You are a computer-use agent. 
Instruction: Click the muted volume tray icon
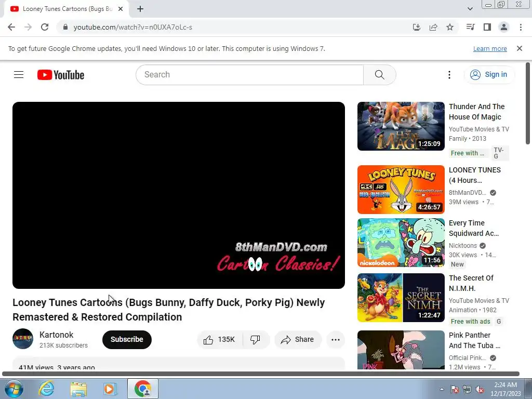point(480,389)
